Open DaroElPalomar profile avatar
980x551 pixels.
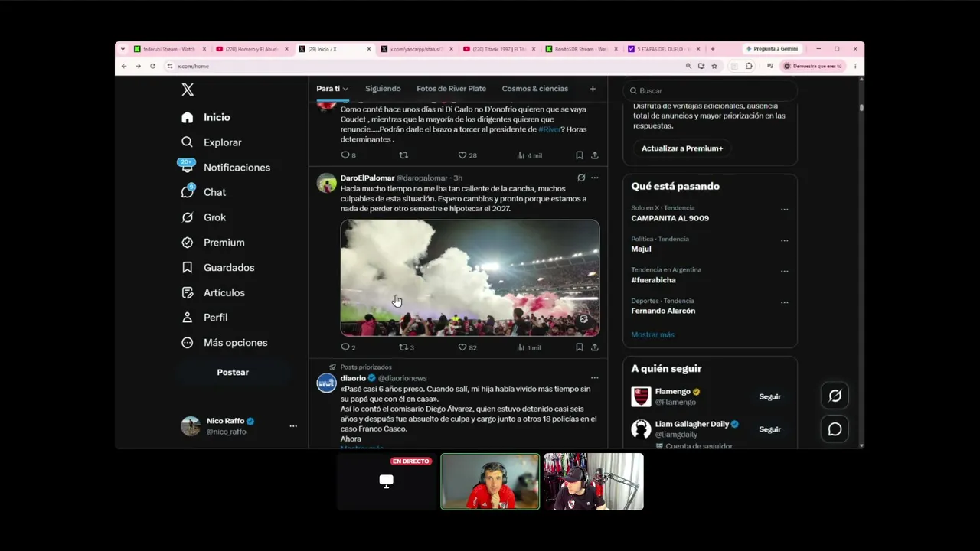coord(327,184)
